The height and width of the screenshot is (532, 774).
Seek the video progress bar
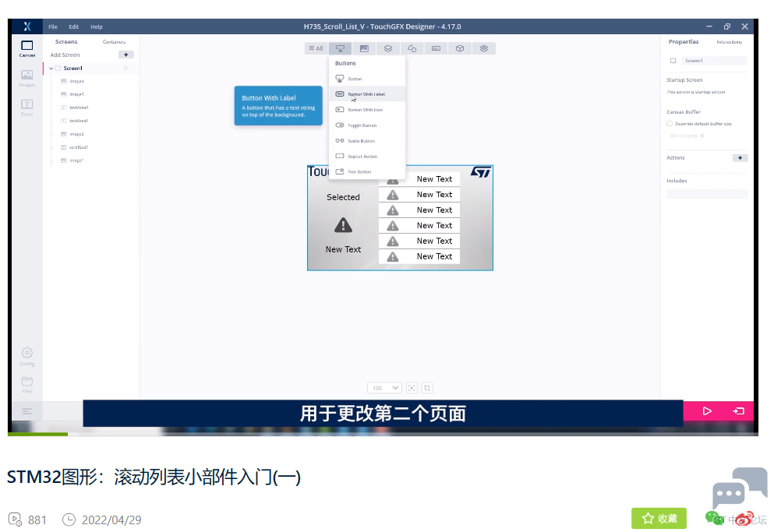pyautogui.click(x=383, y=435)
